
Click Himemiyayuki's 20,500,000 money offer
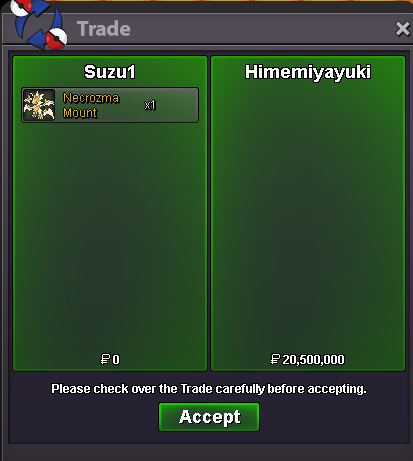(x=313, y=360)
